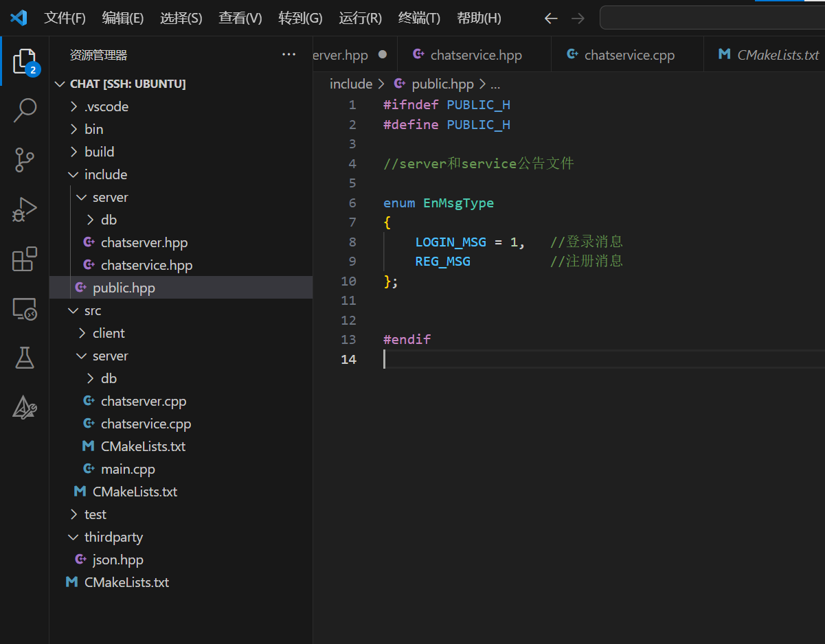Open the Explorer activity bar icon

[25, 62]
